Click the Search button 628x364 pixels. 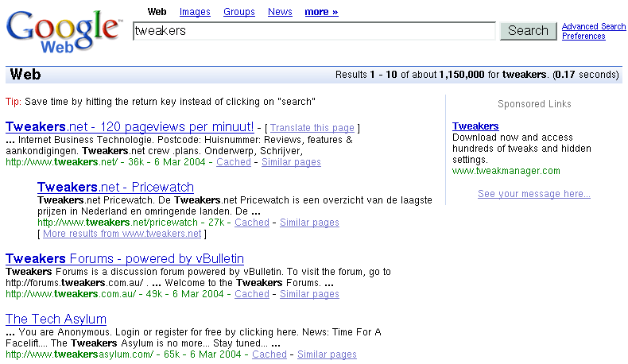[x=529, y=31]
